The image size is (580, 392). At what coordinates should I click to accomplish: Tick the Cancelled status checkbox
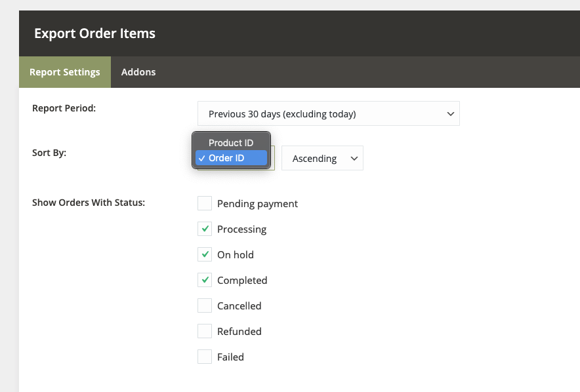205,305
